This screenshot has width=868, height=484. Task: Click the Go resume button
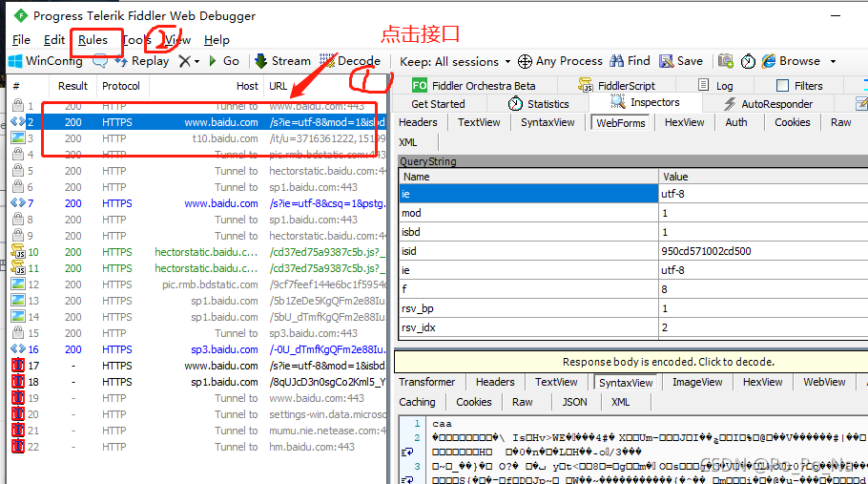coord(224,61)
